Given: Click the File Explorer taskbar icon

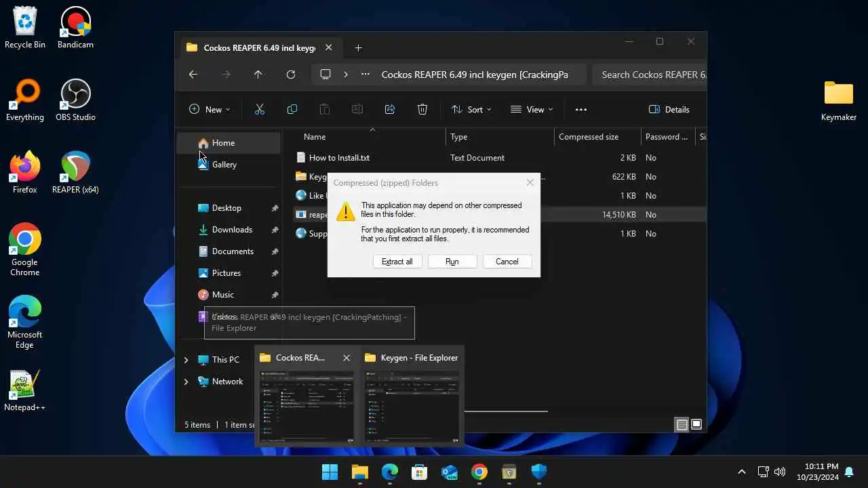Looking at the screenshot, I should pos(359,472).
